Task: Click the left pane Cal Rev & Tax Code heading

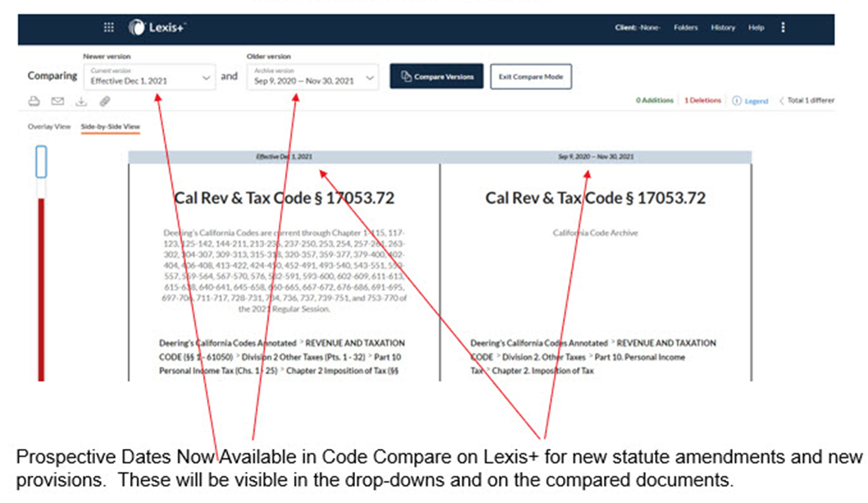Action: pos(284,198)
